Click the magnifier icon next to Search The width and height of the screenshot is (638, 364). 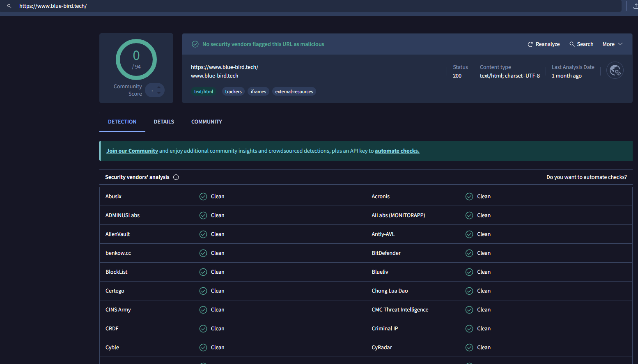572,44
